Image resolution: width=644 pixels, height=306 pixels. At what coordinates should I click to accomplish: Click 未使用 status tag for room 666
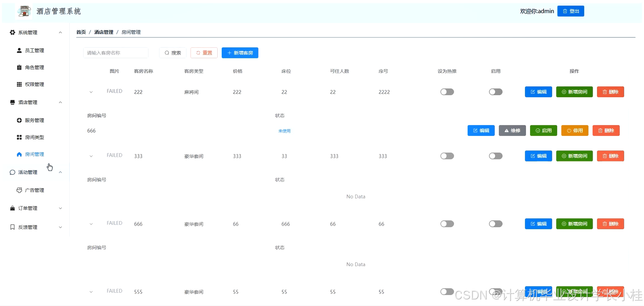tap(284, 131)
